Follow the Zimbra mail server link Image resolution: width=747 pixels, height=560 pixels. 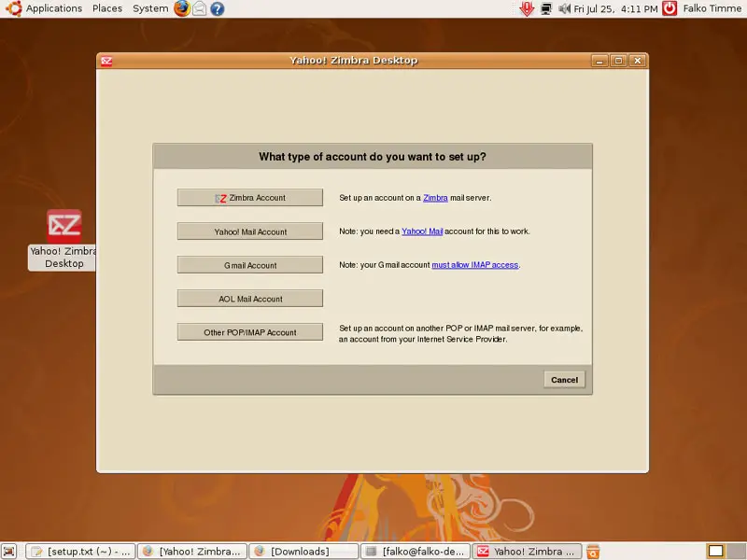tap(435, 198)
